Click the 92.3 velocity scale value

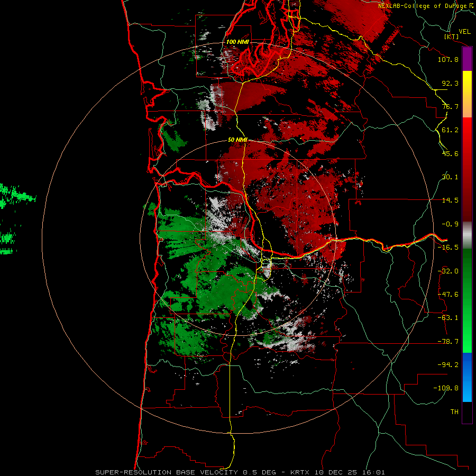click(450, 83)
